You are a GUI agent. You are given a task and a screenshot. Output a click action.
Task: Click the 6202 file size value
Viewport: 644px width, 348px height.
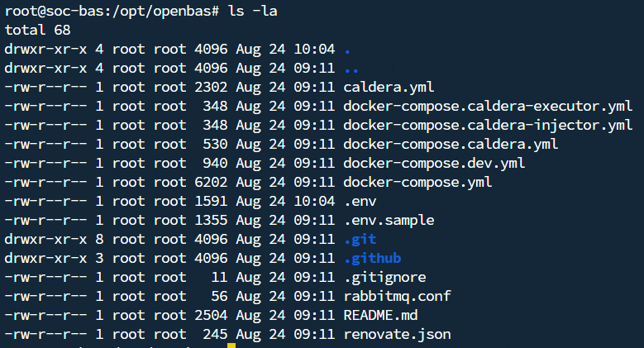(211, 182)
